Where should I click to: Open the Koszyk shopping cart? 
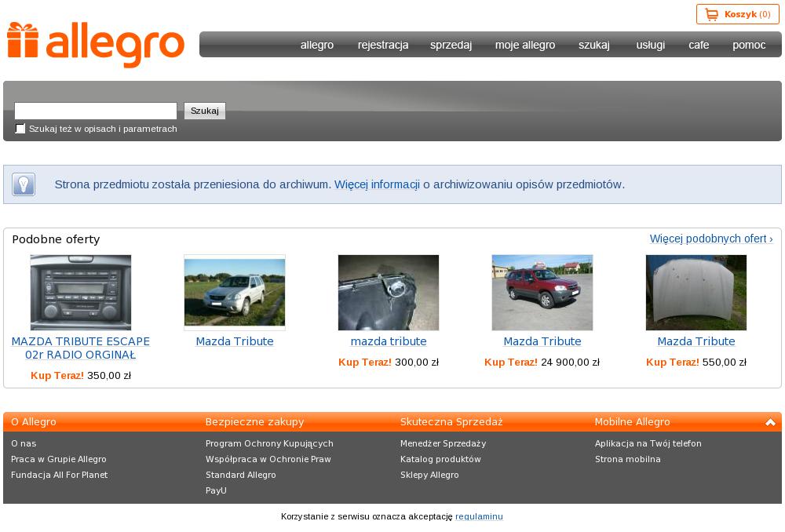point(737,14)
